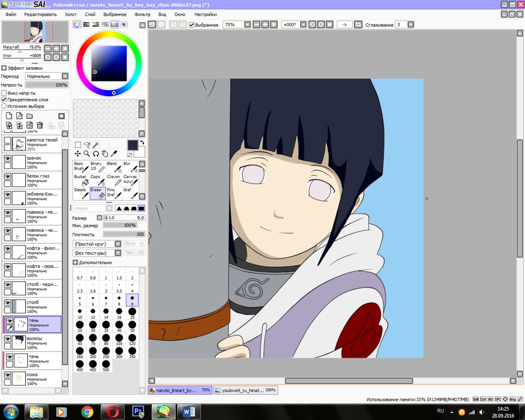The width and height of the screenshot is (525, 420).
Task: Collapse the Дополнительно section
Action: click(75, 262)
